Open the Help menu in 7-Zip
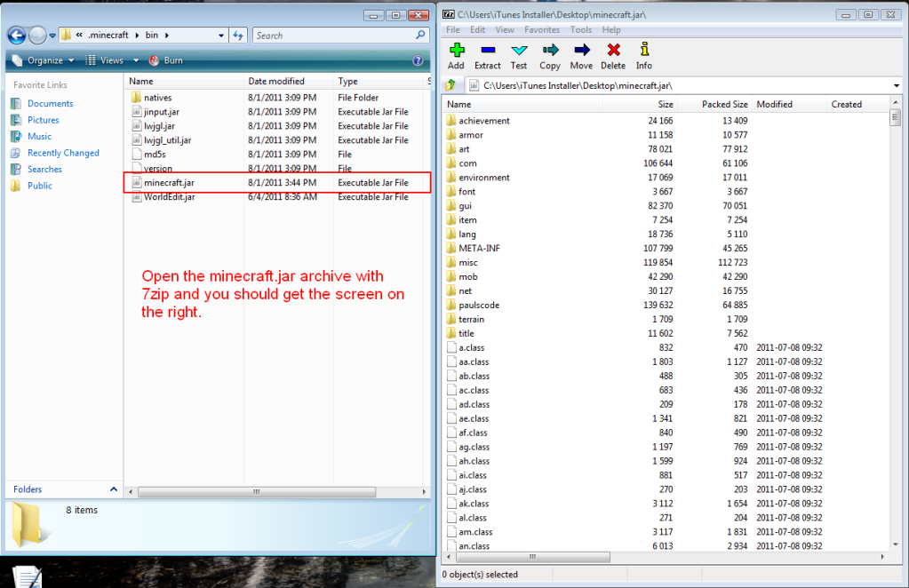 [x=611, y=29]
